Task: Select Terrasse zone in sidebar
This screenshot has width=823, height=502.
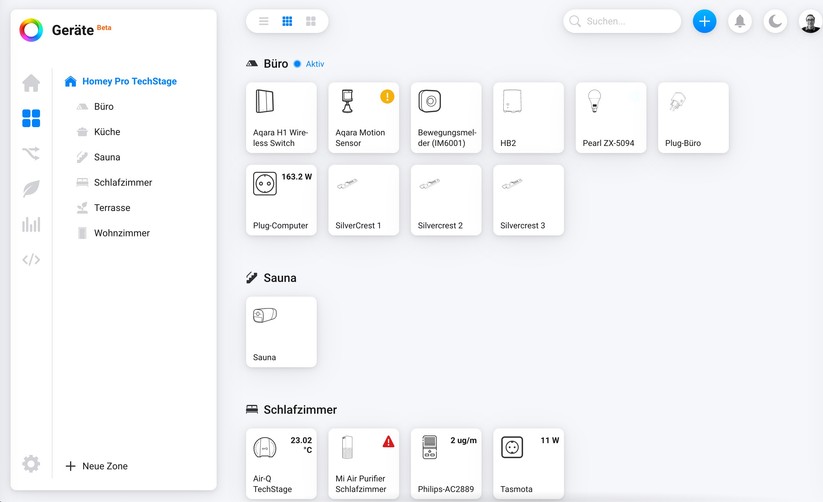Action: [103, 207]
